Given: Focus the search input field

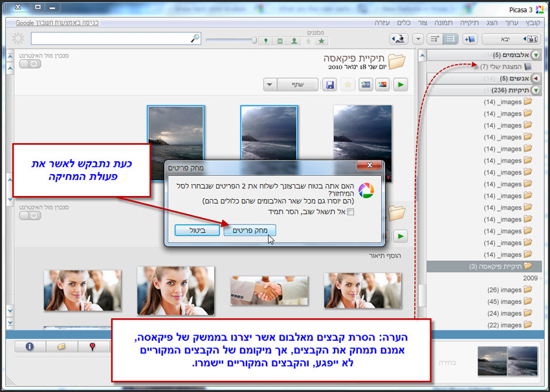Looking at the screenshot, I should 116,39.
